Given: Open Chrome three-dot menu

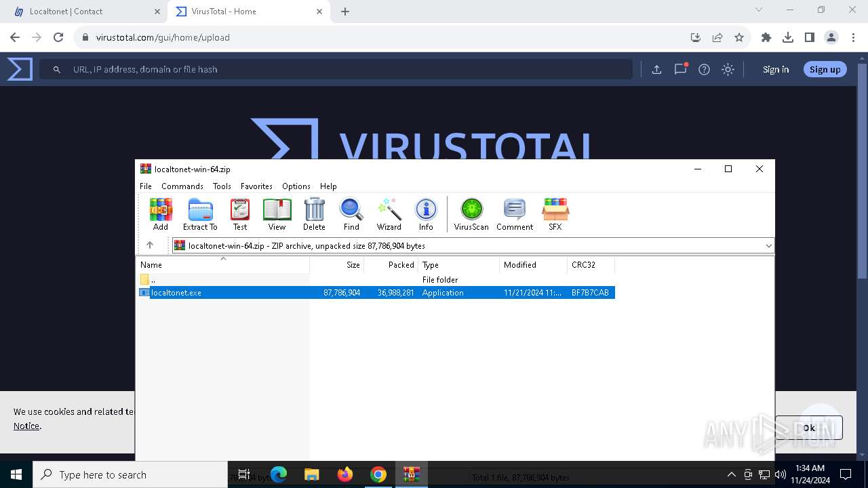Looking at the screenshot, I should [853, 37].
